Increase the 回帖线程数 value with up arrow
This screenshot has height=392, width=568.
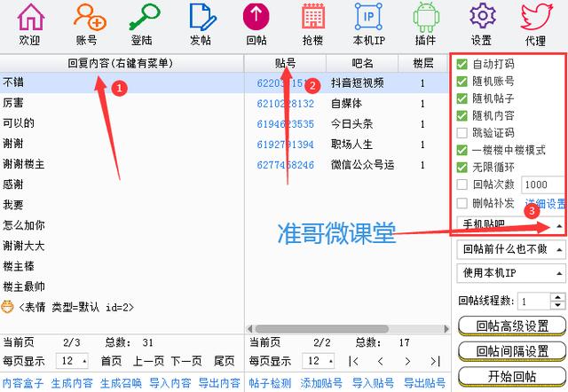pyautogui.click(x=557, y=297)
